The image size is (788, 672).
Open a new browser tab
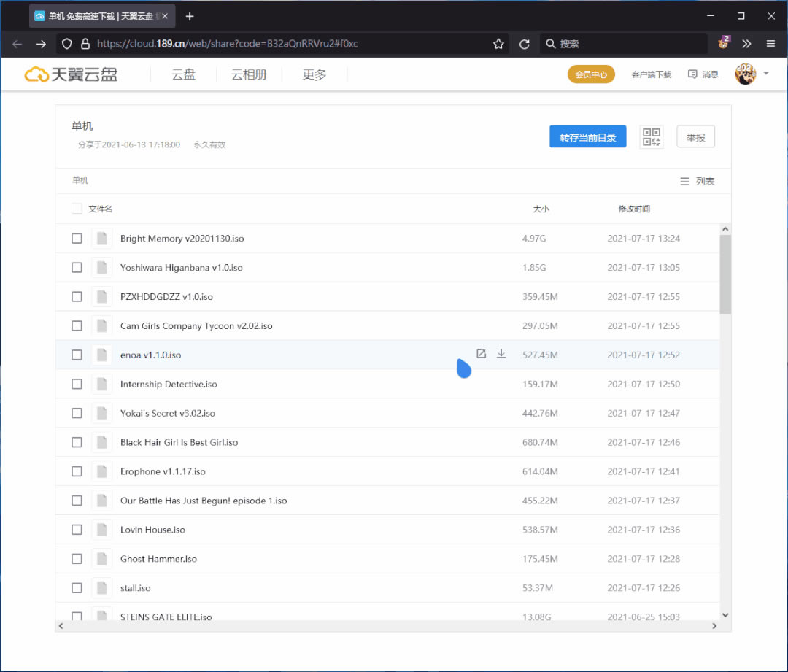[x=190, y=17]
